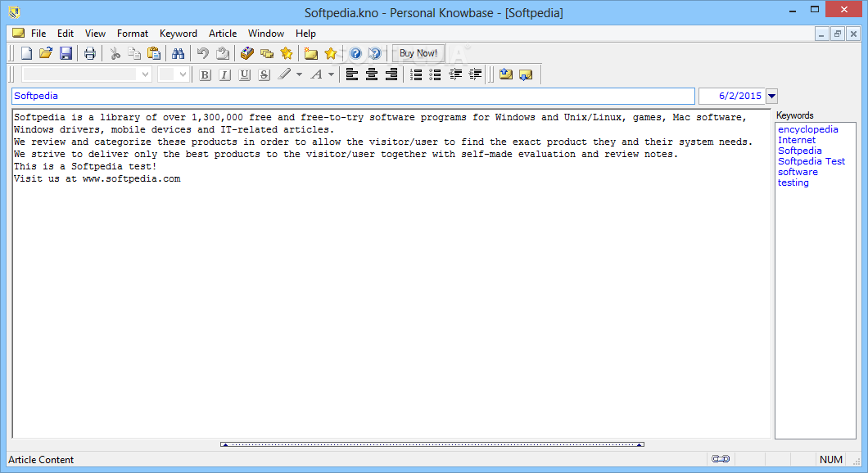Toggle bulleted list
This screenshot has width=868, height=473.
[x=435, y=74]
